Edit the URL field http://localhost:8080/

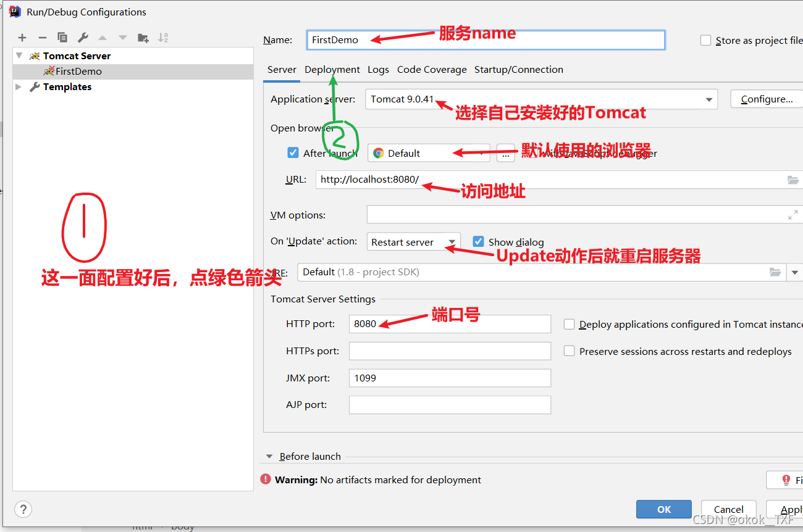[550, 180]
